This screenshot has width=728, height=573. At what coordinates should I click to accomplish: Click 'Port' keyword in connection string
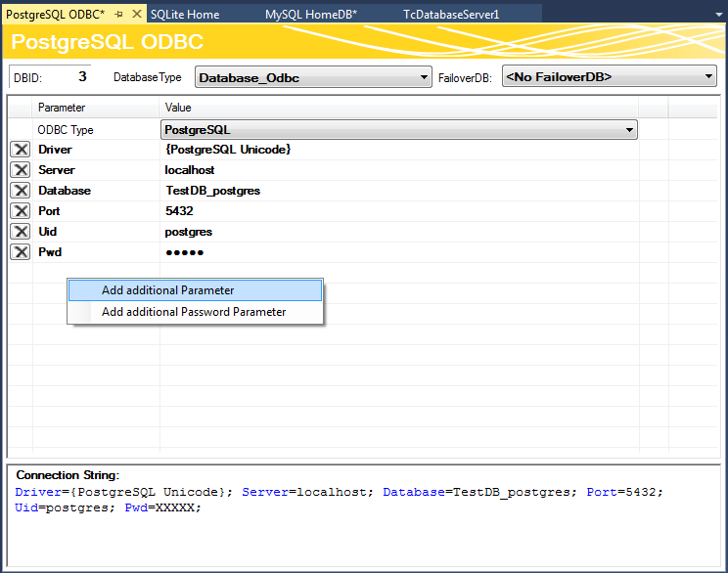click(x=602, y=492)
